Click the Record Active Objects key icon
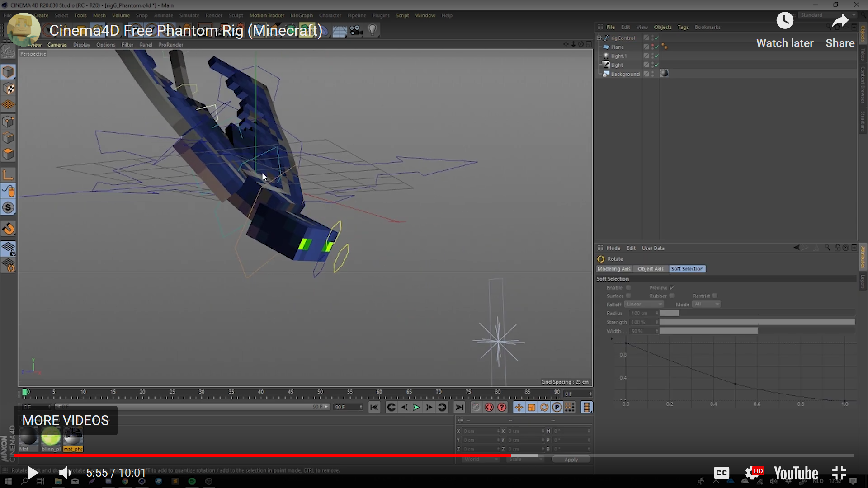This screenshot has height=488, width=868. [476, 407]
